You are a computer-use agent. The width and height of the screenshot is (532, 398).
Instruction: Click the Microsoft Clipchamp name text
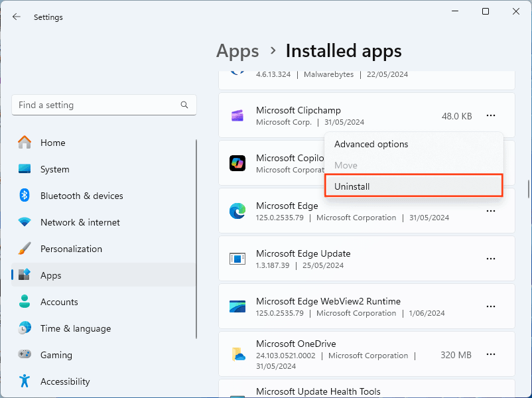coord(299,110)
